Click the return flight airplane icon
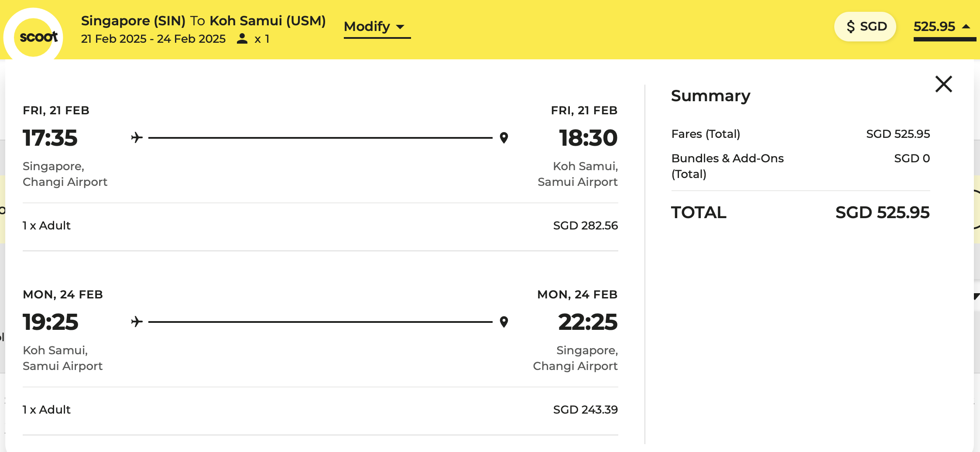 coord(137,322)
